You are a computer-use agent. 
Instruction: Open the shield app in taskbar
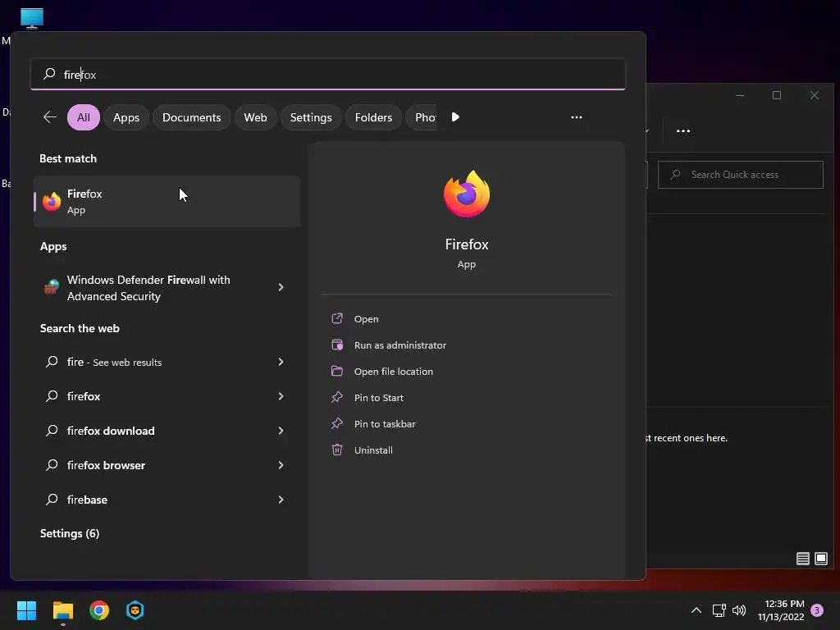coord(135,610)
